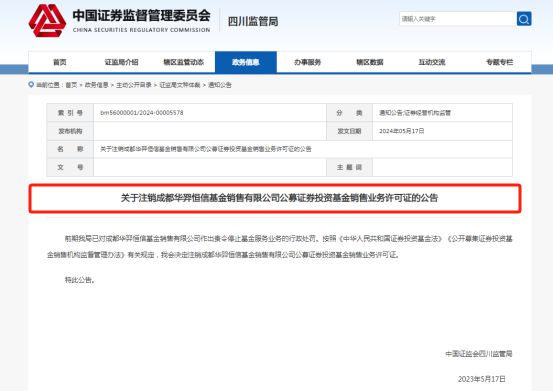Click the 主动公开目录 breadcrumb link

pyautogui.click(x=134, y=85)
